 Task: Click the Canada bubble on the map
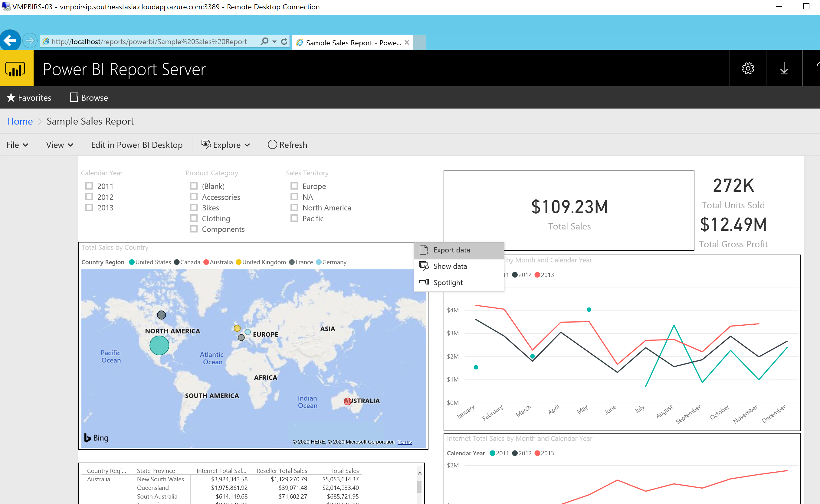[x=161, y=315]
